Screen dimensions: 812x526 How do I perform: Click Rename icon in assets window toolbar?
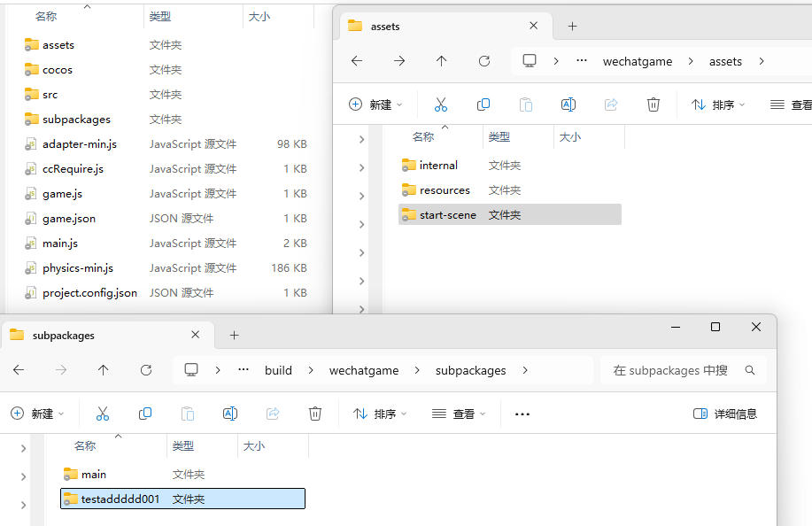coord(568,104)
